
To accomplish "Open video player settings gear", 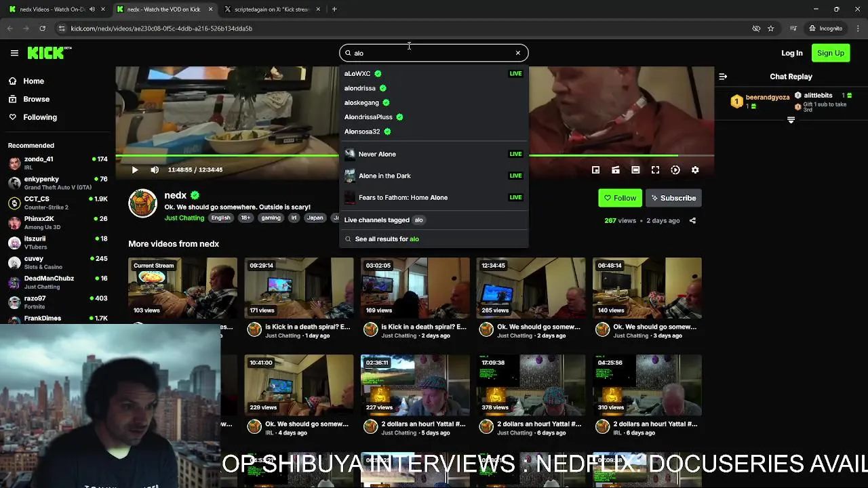I will tap(695, 170).
